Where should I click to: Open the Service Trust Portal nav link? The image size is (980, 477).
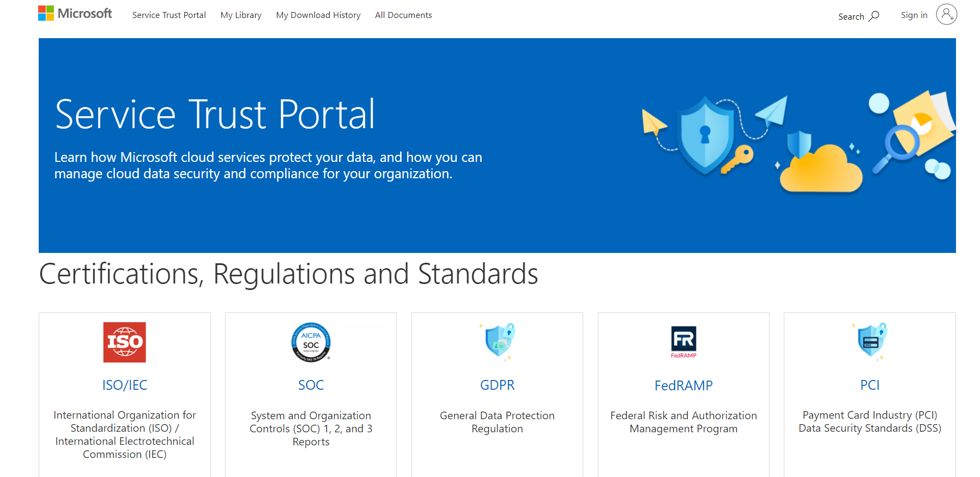click(x=169, y=15)
